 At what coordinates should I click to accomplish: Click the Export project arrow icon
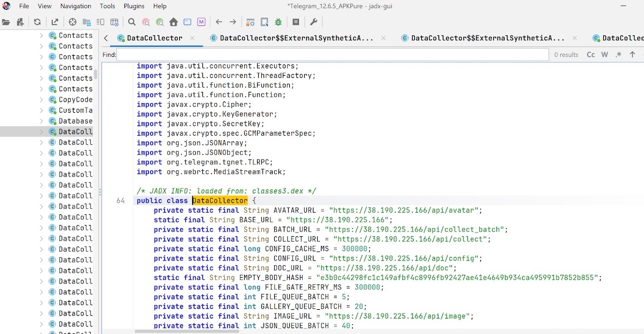pos(55,22)
